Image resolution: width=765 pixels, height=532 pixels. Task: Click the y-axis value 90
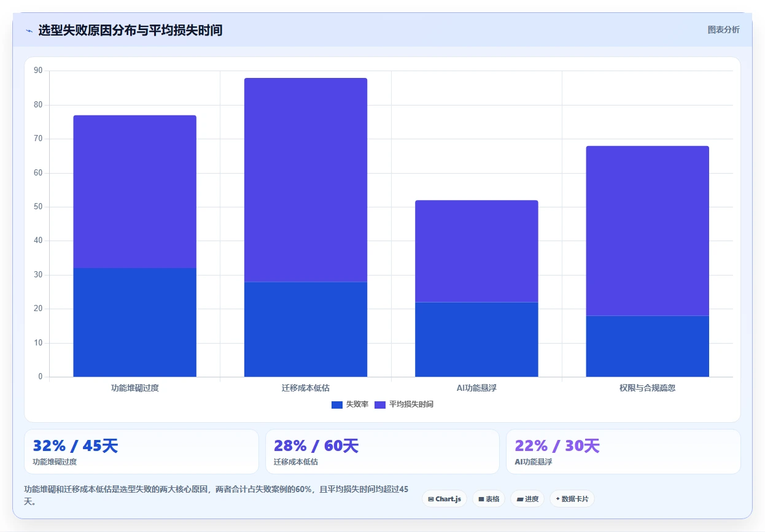click(38, 71)
